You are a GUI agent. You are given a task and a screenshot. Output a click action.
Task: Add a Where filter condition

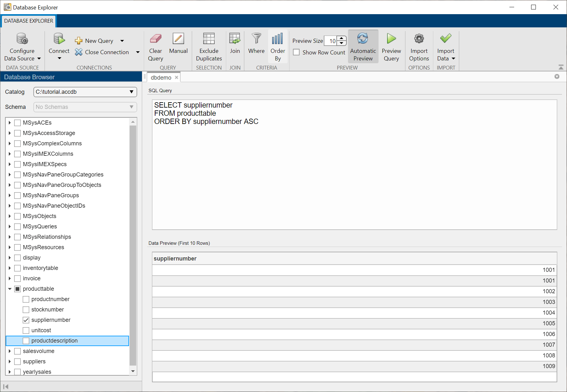256,43
